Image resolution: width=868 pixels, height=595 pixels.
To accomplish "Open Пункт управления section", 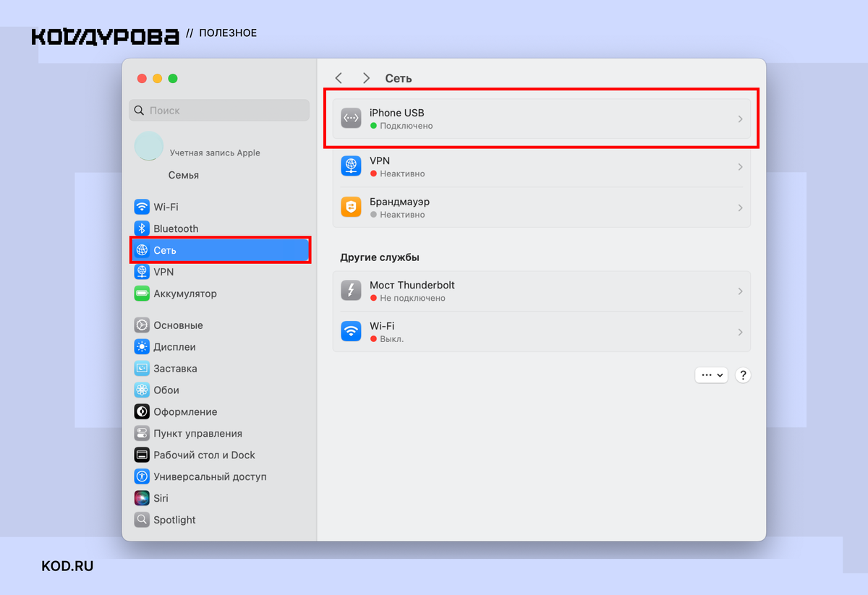I will (220, 434).
